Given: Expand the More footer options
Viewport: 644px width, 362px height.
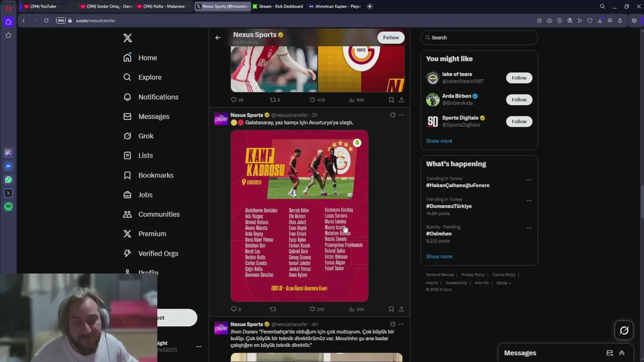Looking at the screenshot, I should click(x=504, y=283).
